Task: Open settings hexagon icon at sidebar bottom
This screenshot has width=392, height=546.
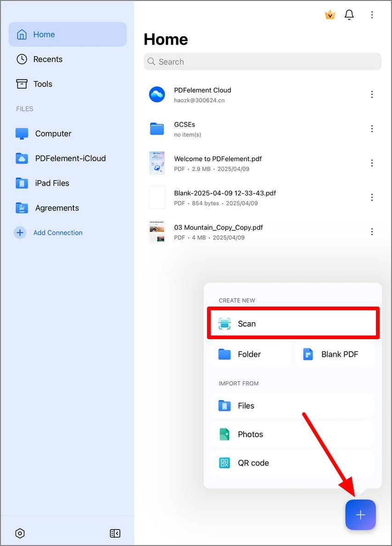Action: [20, 533]
